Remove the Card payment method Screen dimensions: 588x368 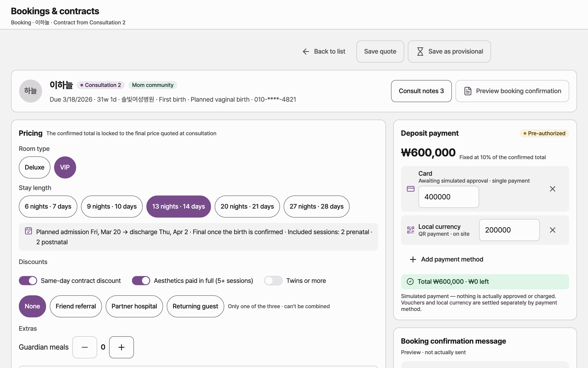[553, 189]
